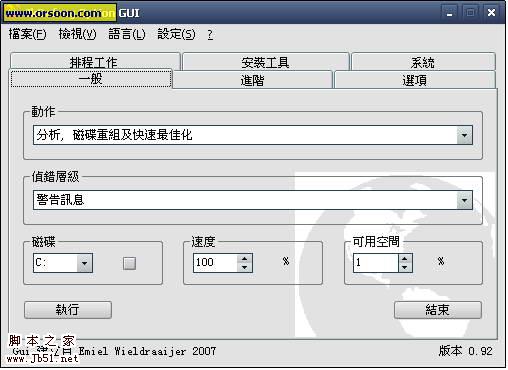Minimize the GUI window

click(x=450, y=13)
